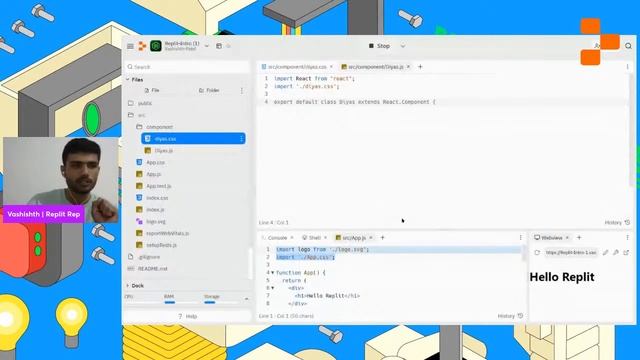
Task: Expand the repl name dropdown chevron
Action: pos(207,46)
